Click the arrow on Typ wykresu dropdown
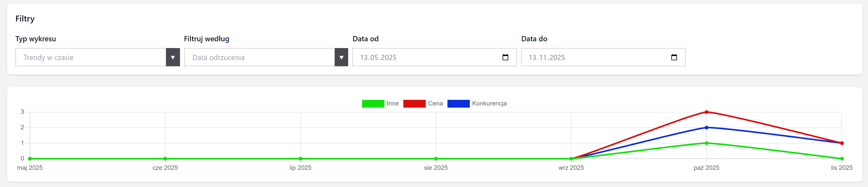Viewport: 868px width, 187px height. pos(173,57)
